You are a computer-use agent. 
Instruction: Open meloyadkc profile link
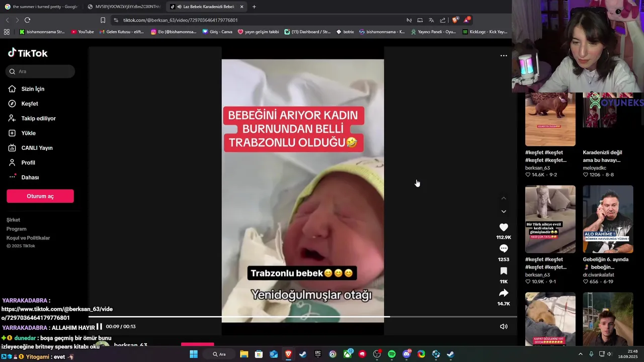point(595,168)
